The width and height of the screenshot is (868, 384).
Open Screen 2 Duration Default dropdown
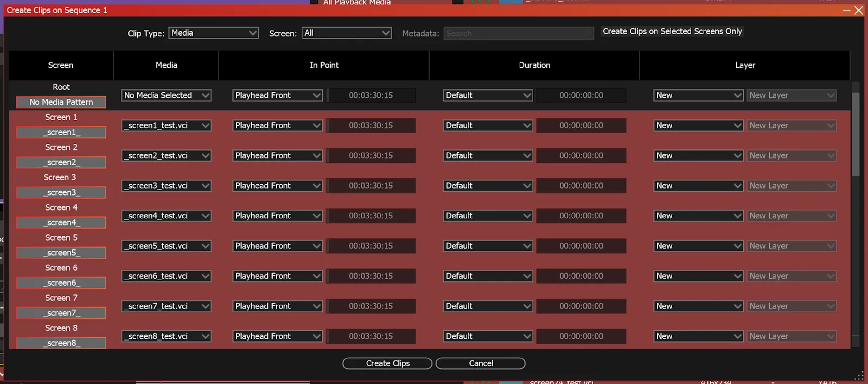click(488, 155)
